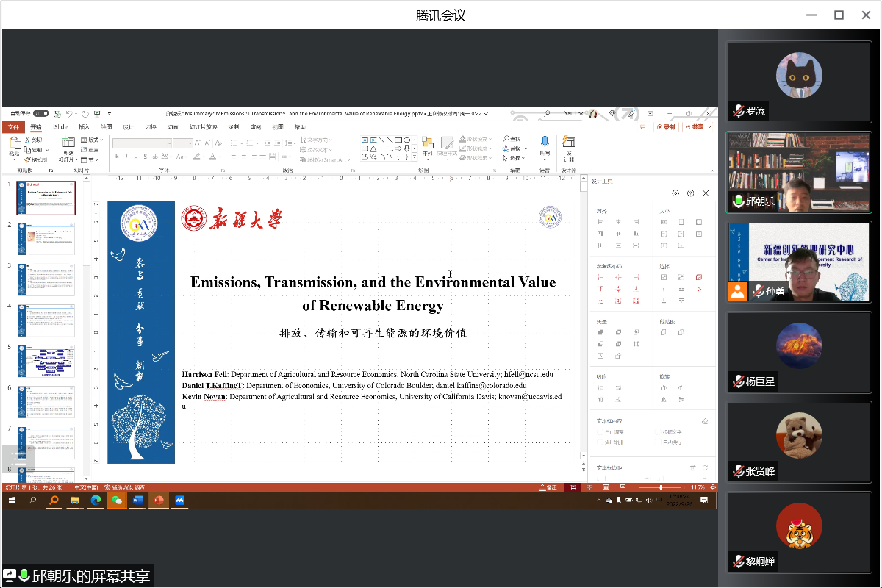The image size is (882, 588).
Task: Click the Notes (备注) button in status bar
Action: (x=547, y=487)
